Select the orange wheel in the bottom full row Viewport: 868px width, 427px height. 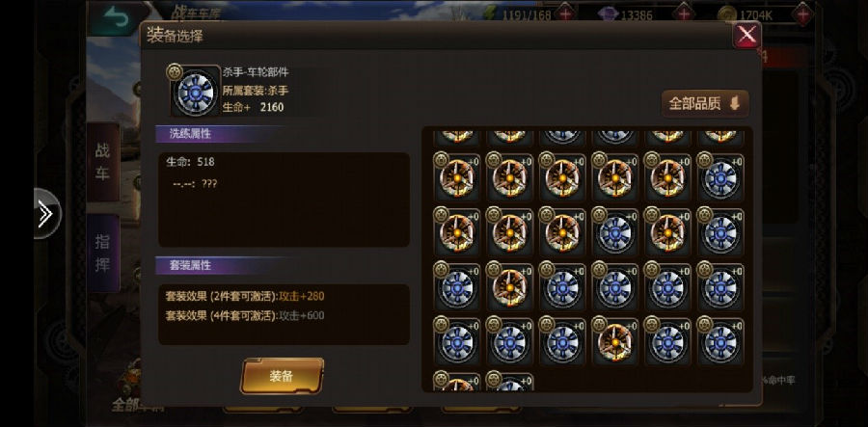tap(615, 341)
